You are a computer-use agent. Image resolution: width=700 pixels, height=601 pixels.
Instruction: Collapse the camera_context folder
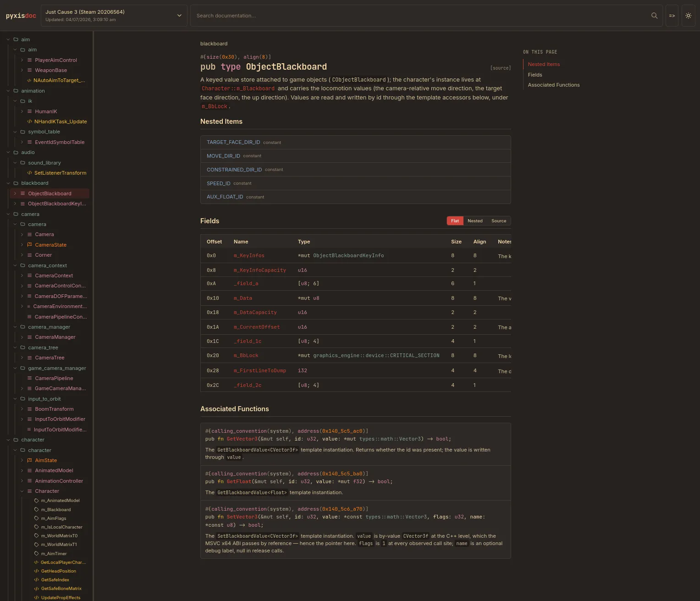[x=15, y=265]
